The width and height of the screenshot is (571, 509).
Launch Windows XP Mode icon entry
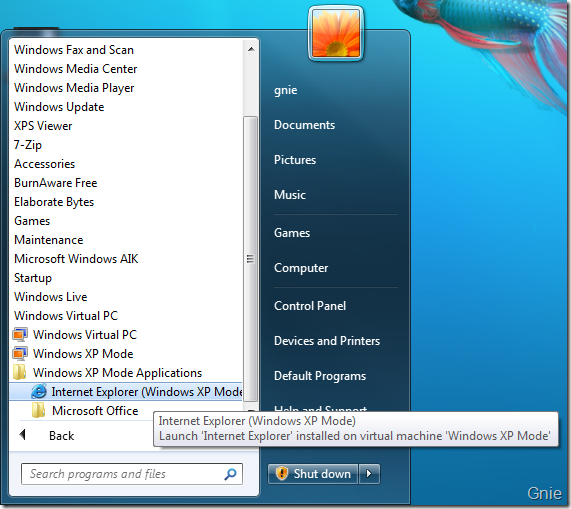pyautogui.click(x=20, y=354)
